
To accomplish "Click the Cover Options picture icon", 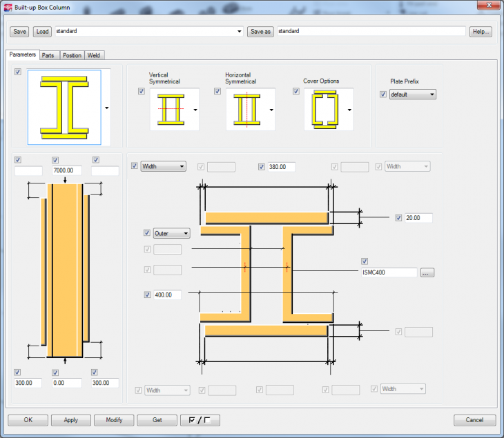I will click(324, 109).
